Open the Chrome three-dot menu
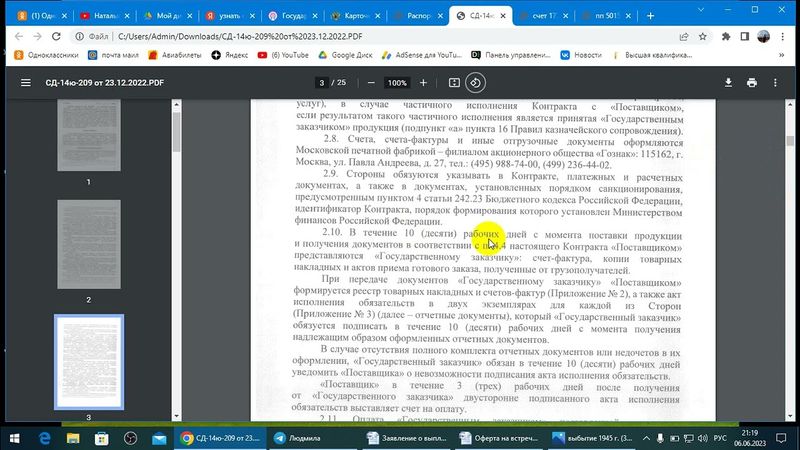Image resolution: width=800 pixels, height=450 pixels. click(782, 36)
